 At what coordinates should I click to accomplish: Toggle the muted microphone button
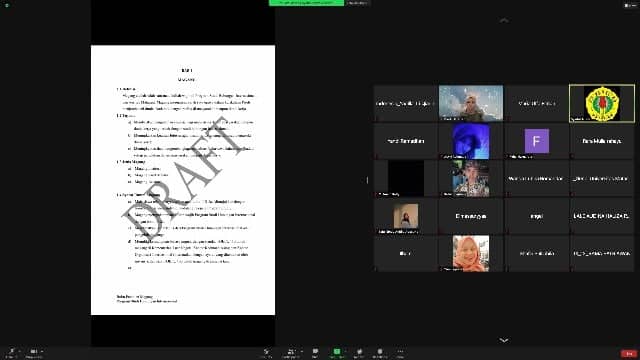tap(11, 351)
